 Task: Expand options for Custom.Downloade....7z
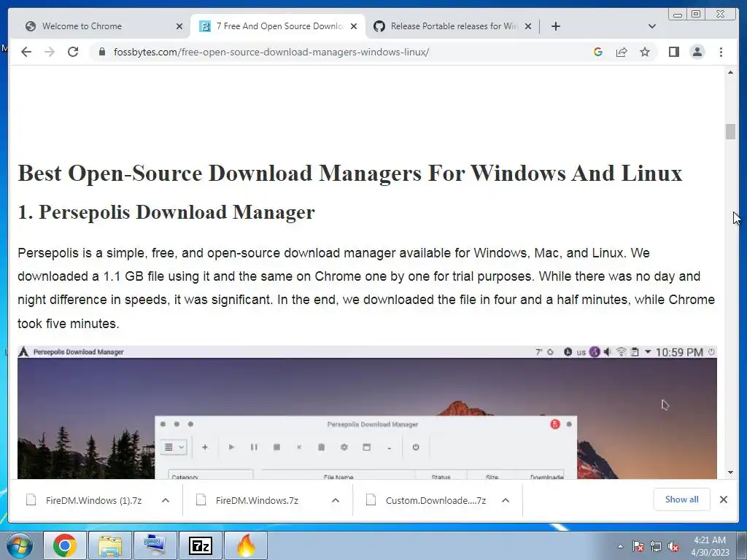pos(506,500)
